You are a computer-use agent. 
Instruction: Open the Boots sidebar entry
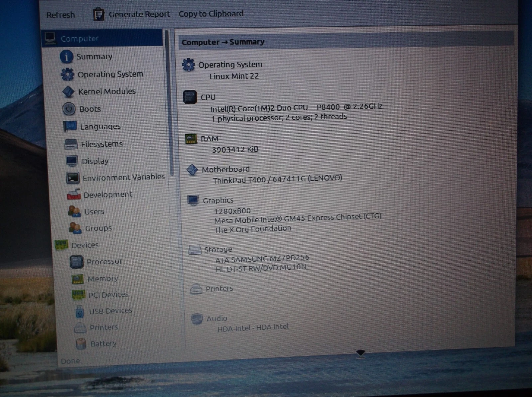point(90,109)
